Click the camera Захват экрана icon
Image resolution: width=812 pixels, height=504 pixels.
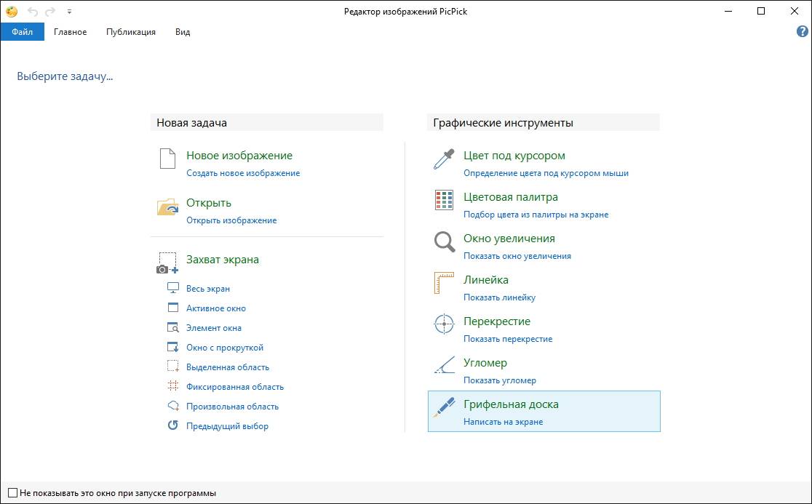(x=167, y=263)
